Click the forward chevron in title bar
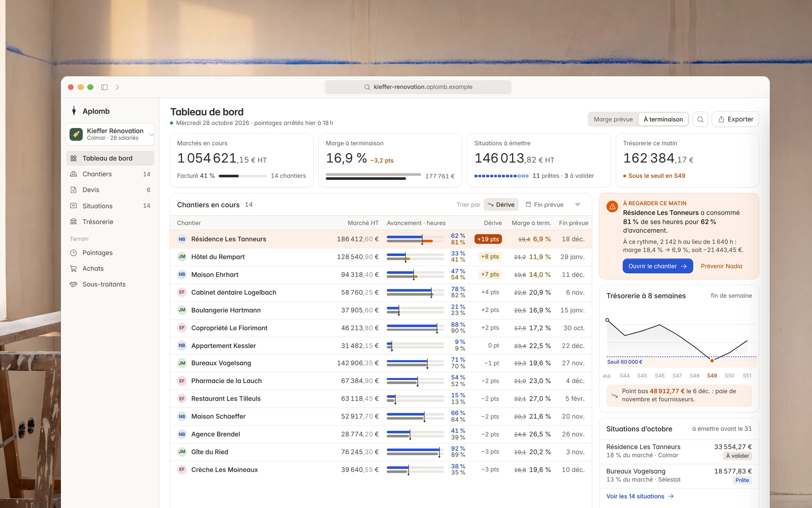Image resolution: width=812 pixels, height=508 pixels. click(x=117, y=87)
